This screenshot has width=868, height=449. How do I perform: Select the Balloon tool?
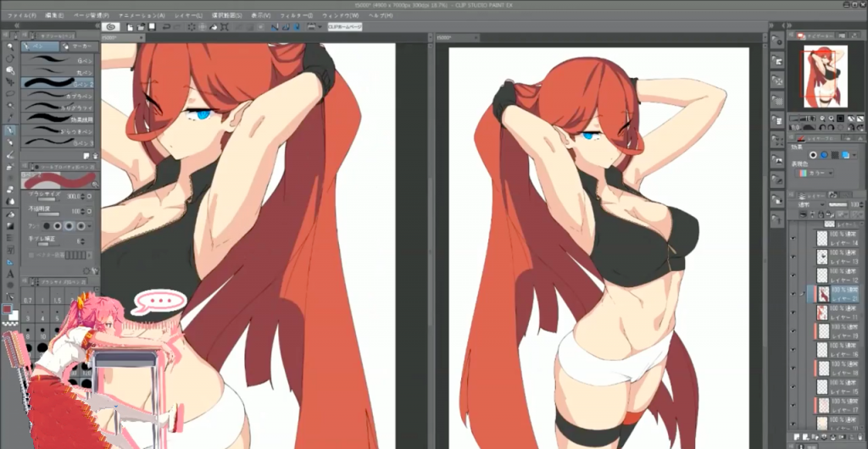(x=10, y=285)
